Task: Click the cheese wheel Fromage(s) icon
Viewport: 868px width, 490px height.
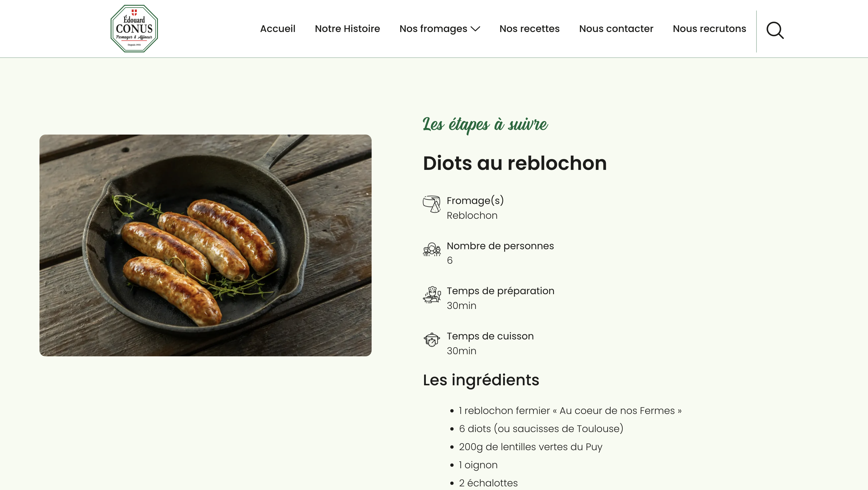Action: pyautogui.click(x=432, y=204)
